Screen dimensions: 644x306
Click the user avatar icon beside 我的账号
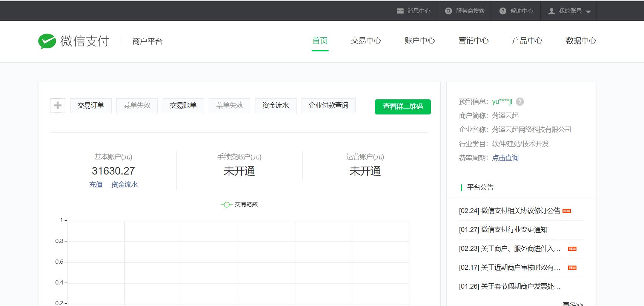click(551, 11)
